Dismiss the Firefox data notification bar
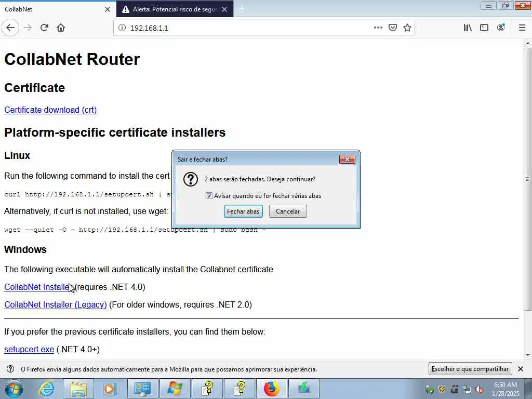 (x=521, y=369)
